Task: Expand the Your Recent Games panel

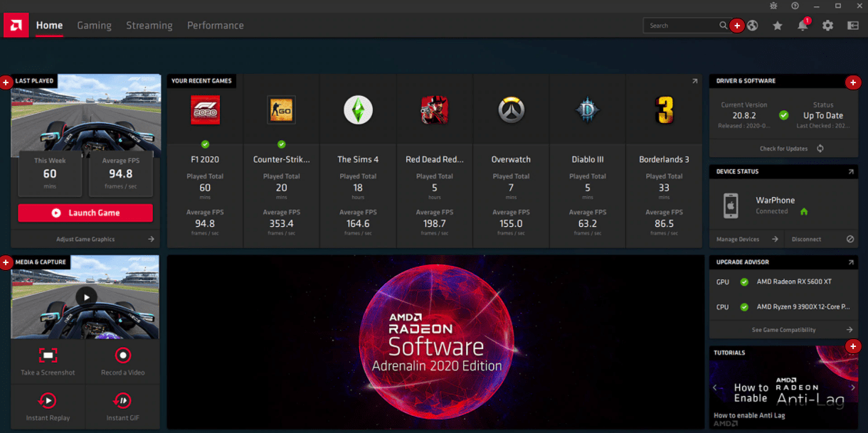Action: click(694, 82)
